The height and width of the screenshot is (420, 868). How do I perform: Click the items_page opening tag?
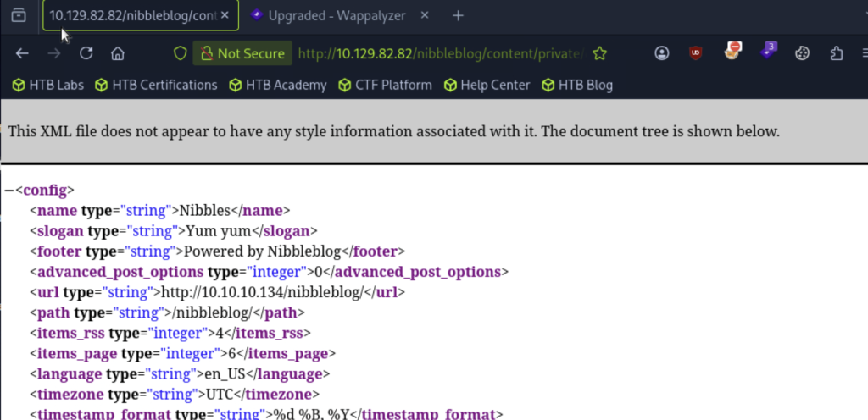pyautogui.click(x=129, y=354)
